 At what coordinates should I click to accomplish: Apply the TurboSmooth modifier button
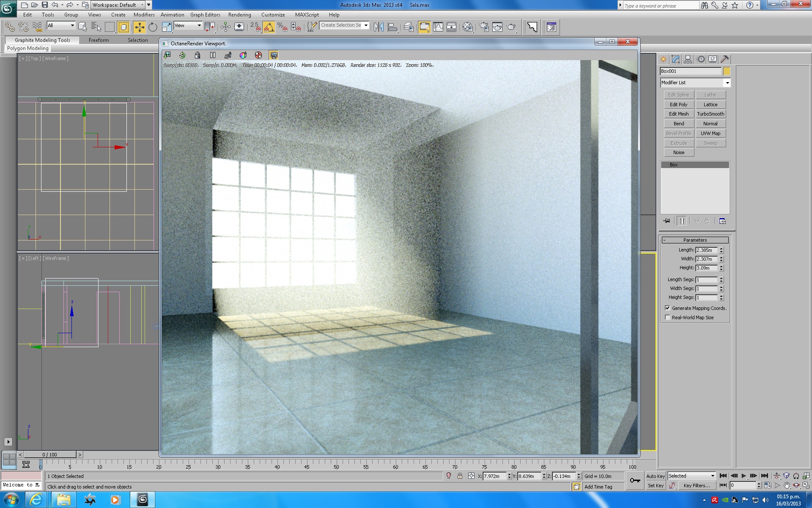[710, 114]
